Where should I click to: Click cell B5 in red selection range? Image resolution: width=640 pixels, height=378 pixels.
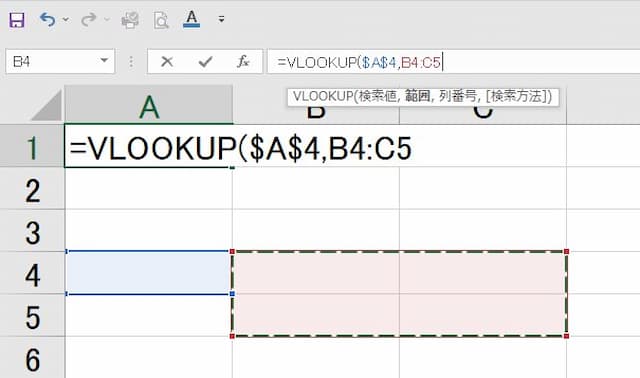[x=316, y=315]
